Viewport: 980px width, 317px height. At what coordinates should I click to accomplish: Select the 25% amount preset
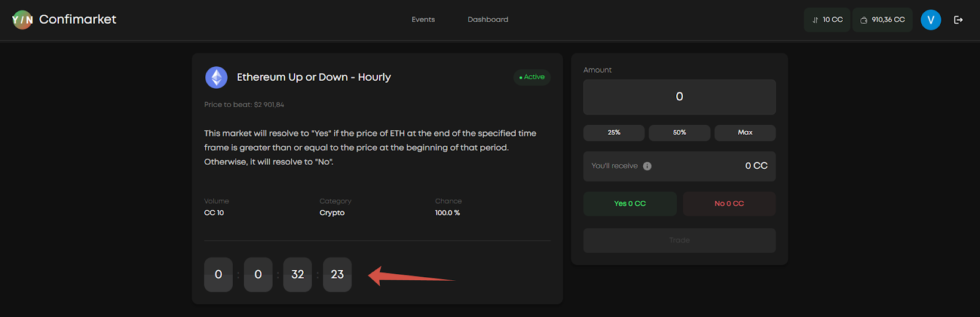[x=614, y=133]
